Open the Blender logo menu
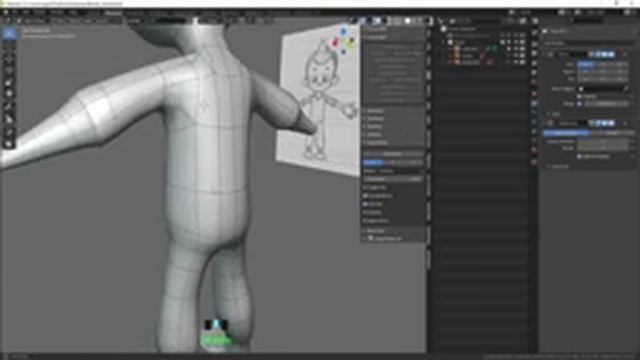640x360 pixels. click(6, 13)
